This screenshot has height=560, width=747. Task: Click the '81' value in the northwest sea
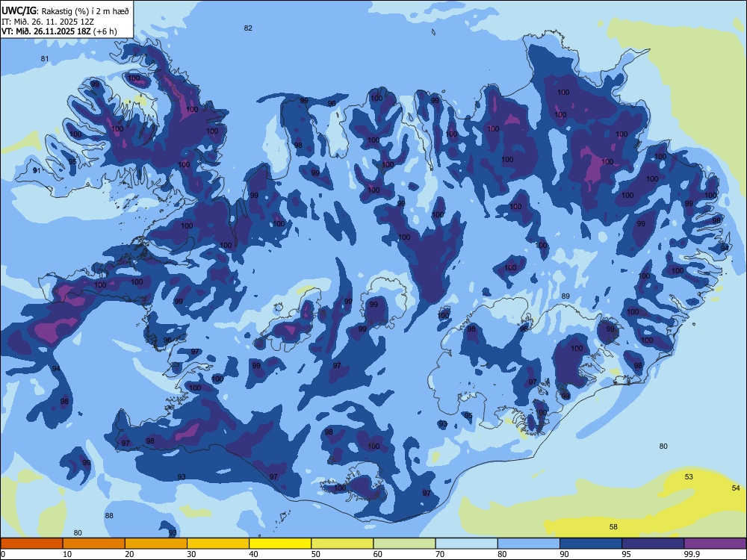pyautogui.click(x=44, y=58)
